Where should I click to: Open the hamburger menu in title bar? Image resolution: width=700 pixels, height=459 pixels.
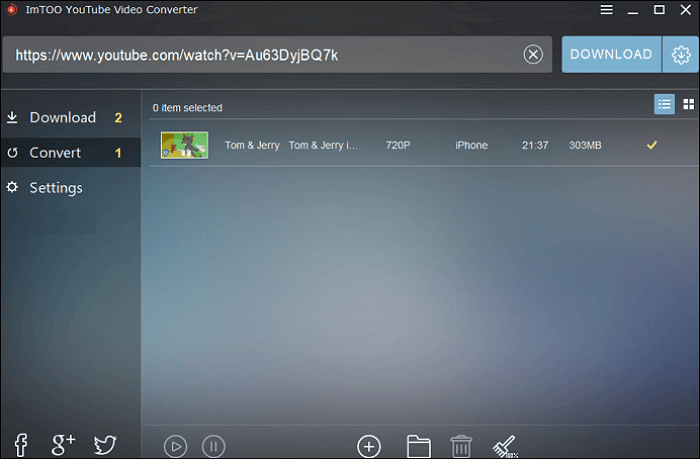click(x=607, y=10)
